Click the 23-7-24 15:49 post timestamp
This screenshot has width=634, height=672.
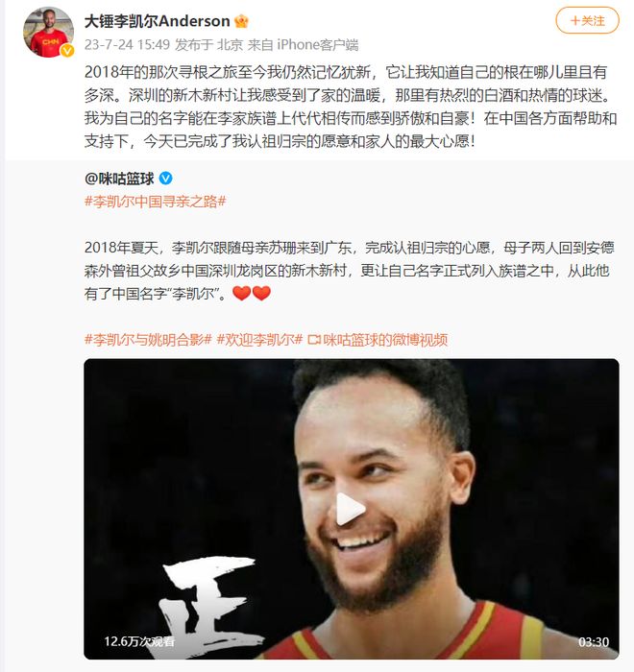tap(127, 44)
